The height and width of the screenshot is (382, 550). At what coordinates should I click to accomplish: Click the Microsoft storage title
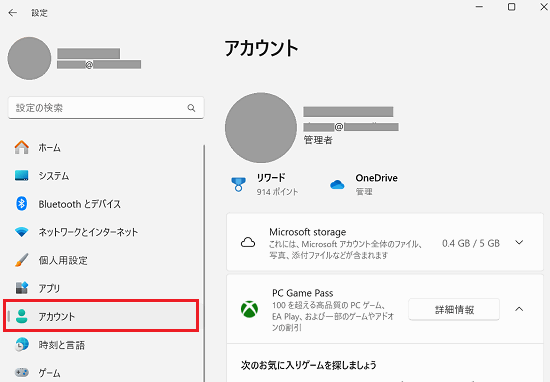pyautogui.click(x=308, y=232)
